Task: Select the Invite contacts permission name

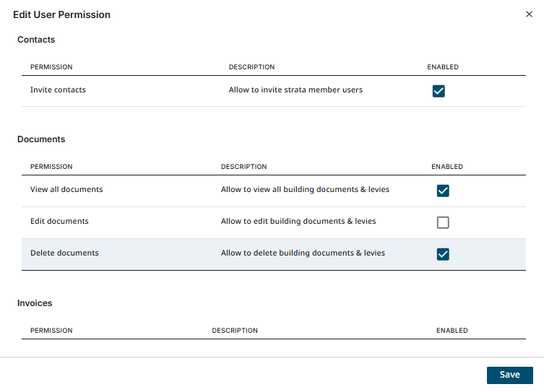Action: click(58, 90)
